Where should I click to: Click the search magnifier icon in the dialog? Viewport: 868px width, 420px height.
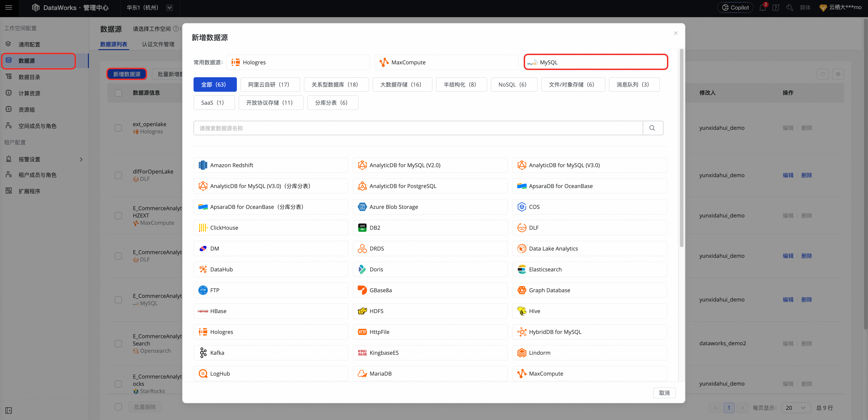click(x=652, y=128)
